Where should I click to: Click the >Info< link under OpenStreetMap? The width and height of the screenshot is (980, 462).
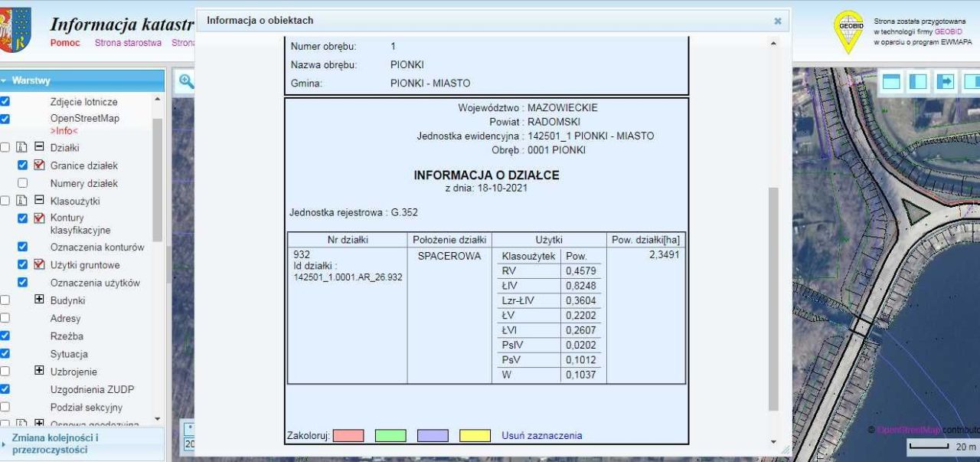[64, 131]
